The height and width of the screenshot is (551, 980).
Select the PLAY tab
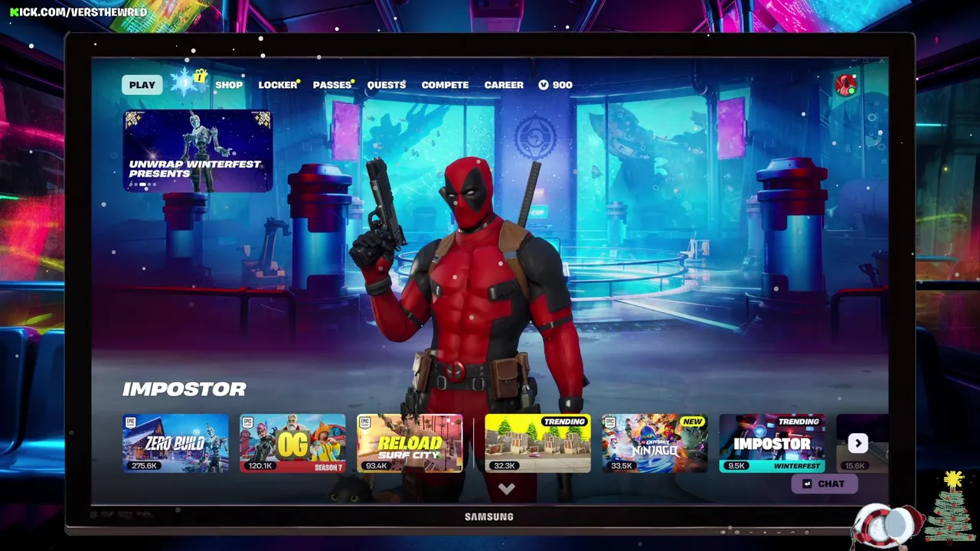[x=142, y=85]
